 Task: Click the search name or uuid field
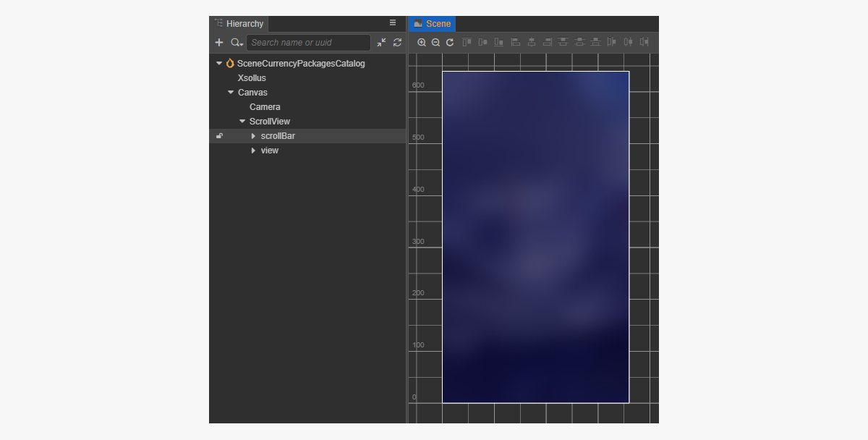pos(307,43)
